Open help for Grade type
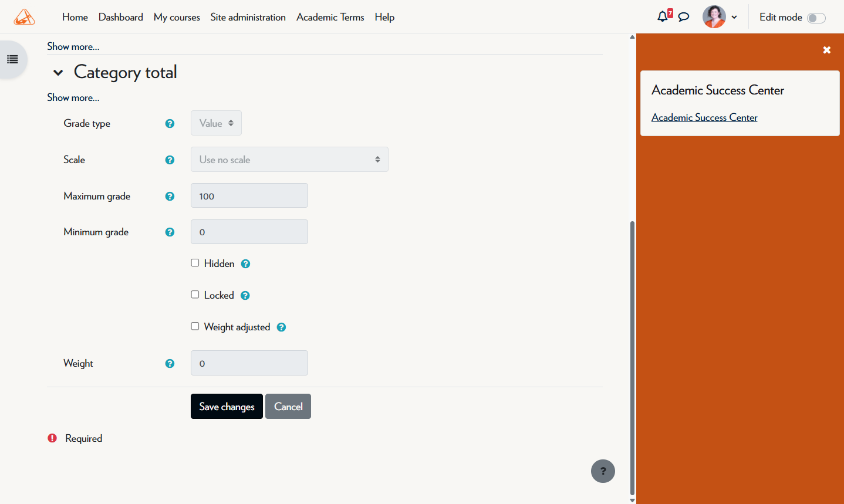The image size is (844, 504). tap(170, 123)
